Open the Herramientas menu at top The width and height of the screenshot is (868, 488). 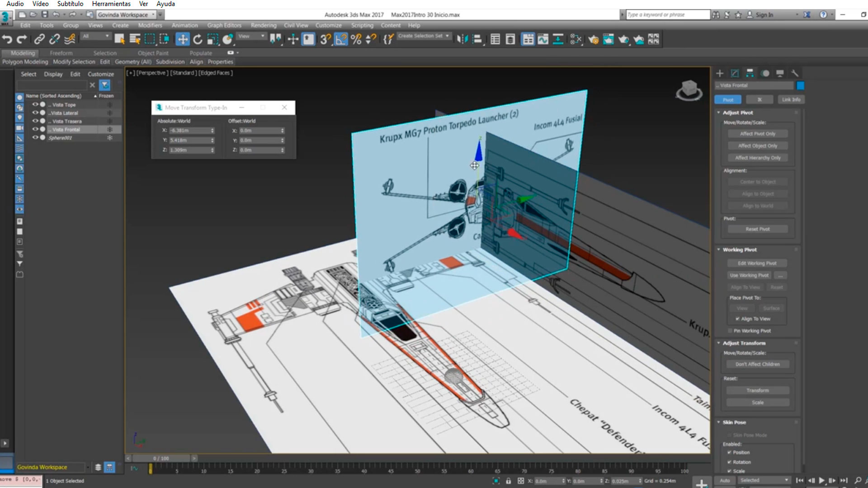pos(111,4)
